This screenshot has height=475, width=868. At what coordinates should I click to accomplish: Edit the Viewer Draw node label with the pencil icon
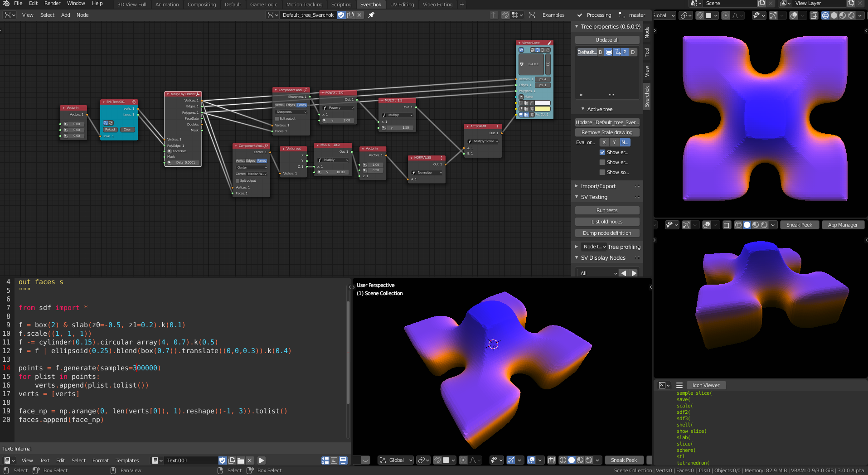[549, 43]
